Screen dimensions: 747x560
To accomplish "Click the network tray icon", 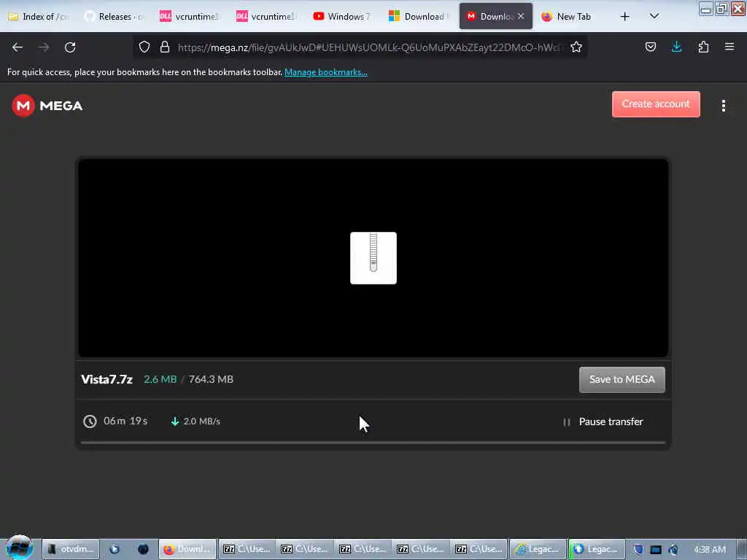I will tap(656, 550).
